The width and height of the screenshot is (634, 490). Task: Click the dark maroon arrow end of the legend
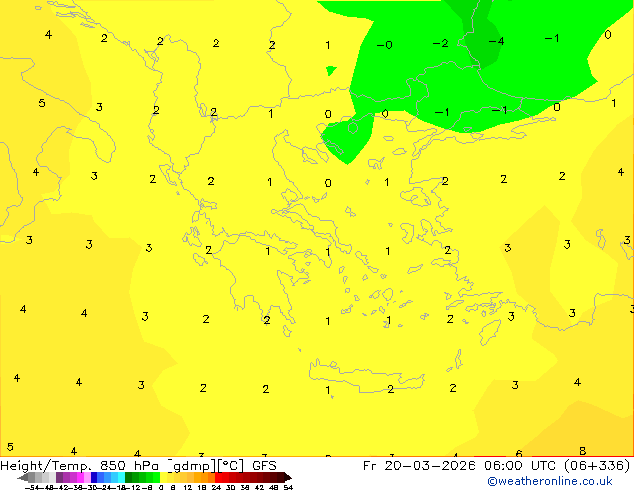pyautogui.click(x=288, y=478)
